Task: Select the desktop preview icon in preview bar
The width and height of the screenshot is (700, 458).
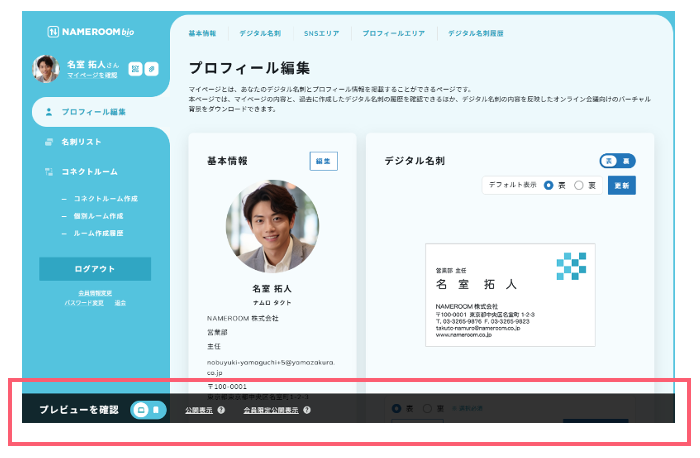Action: 141,410
